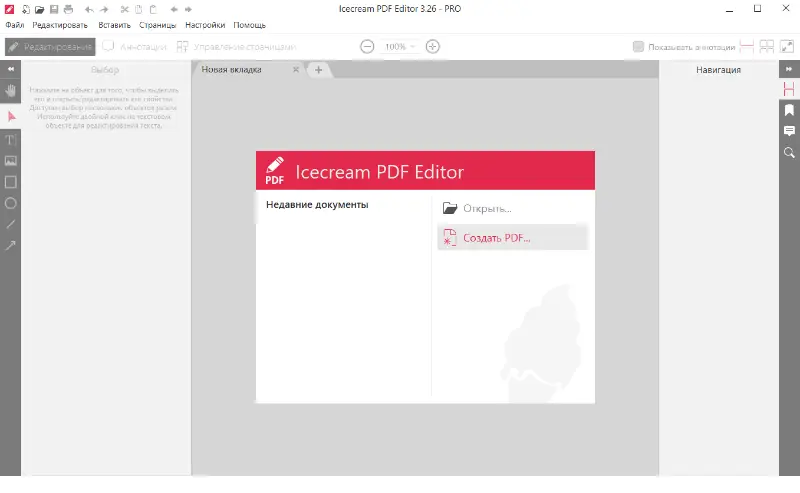This screenshot has width=800, height=493.
Task: Collapse the right Navigation panel
Action: (789, 69)
